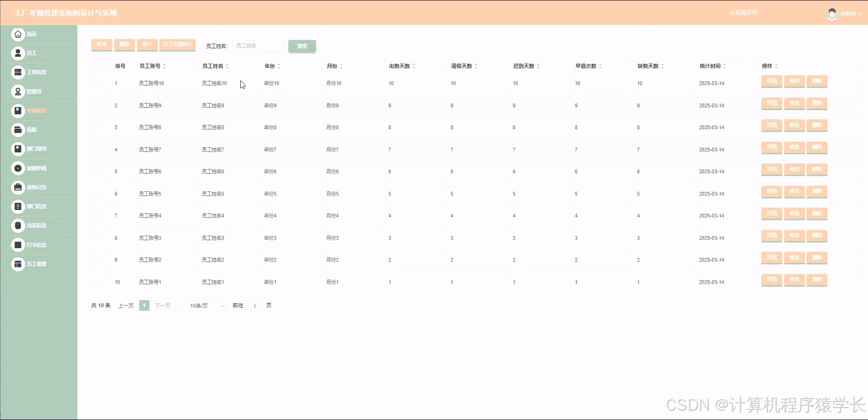868x420 pixels.
Task: Select 首页 home icon in sidebar
Action: click(18, 34)
